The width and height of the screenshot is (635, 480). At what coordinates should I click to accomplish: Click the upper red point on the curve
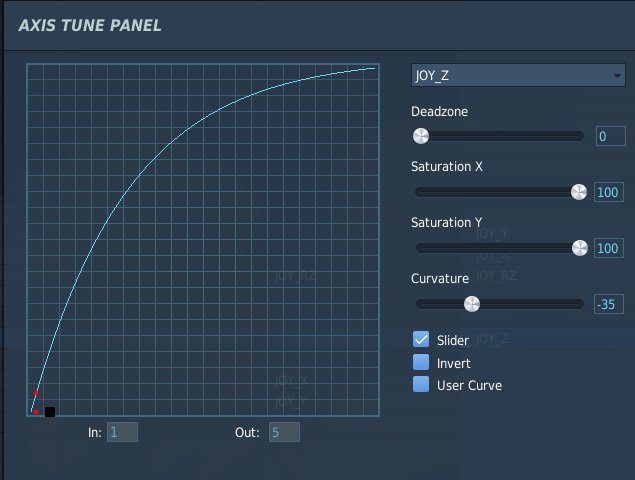(x=36, y=393)
